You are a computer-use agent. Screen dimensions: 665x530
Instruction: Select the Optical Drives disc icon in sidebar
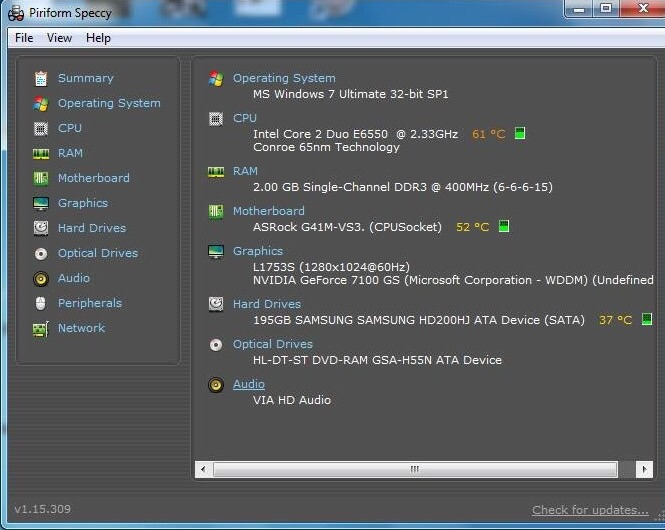tap(41, 253)
